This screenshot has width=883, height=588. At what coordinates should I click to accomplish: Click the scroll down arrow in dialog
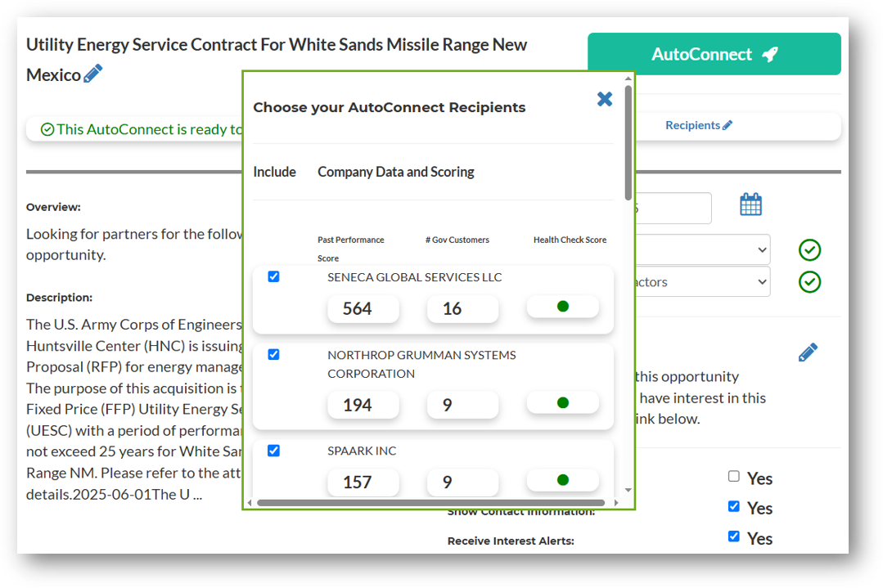[628, 490]
